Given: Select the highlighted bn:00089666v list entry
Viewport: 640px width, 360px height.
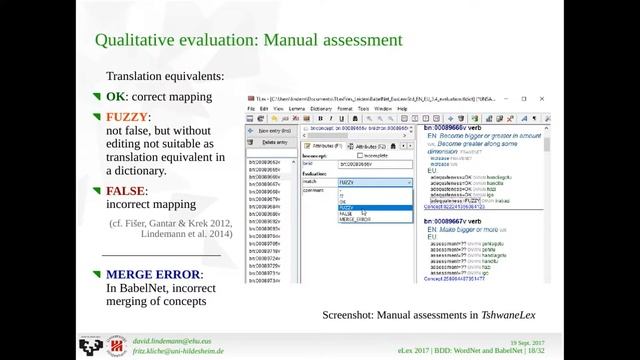Looking at the screenshot, I should point(264,177).
